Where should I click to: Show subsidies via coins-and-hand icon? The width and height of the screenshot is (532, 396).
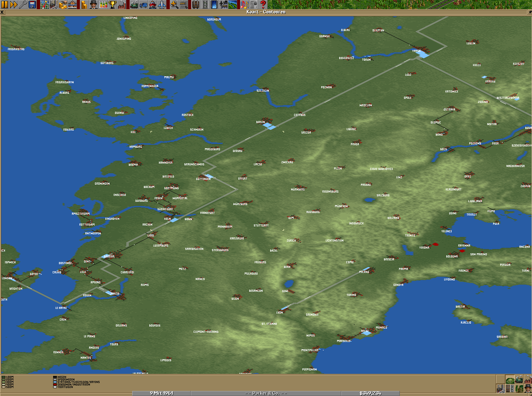pyautogui.click(x=63, y=5)
